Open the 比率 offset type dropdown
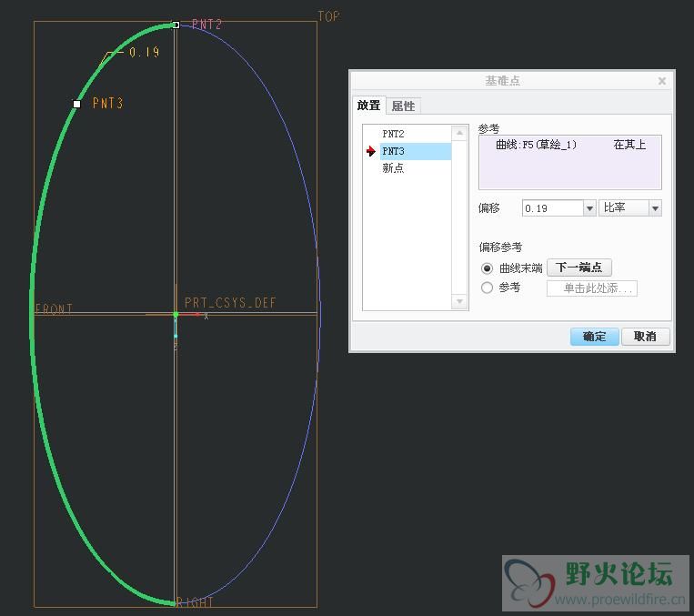694x616 pixels. click(629, 207)
